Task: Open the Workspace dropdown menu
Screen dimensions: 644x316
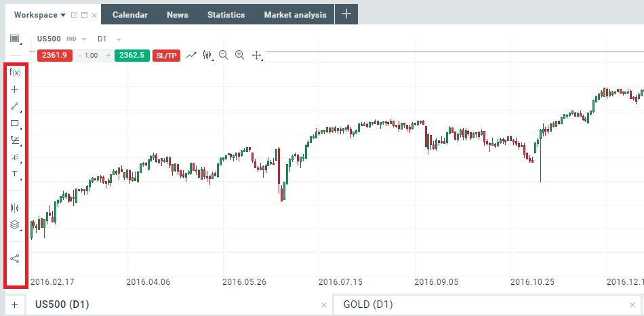Action: click(x=40, y=14)
